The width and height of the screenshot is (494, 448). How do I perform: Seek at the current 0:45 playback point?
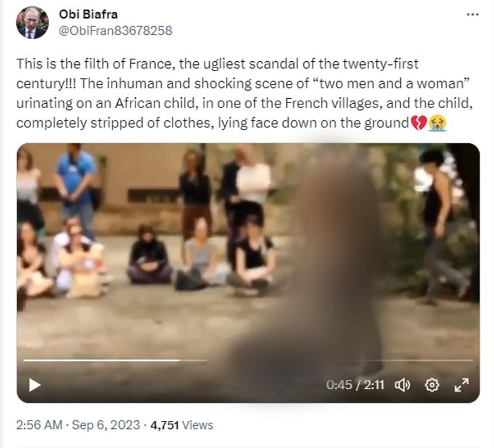(x=179, y=360)
